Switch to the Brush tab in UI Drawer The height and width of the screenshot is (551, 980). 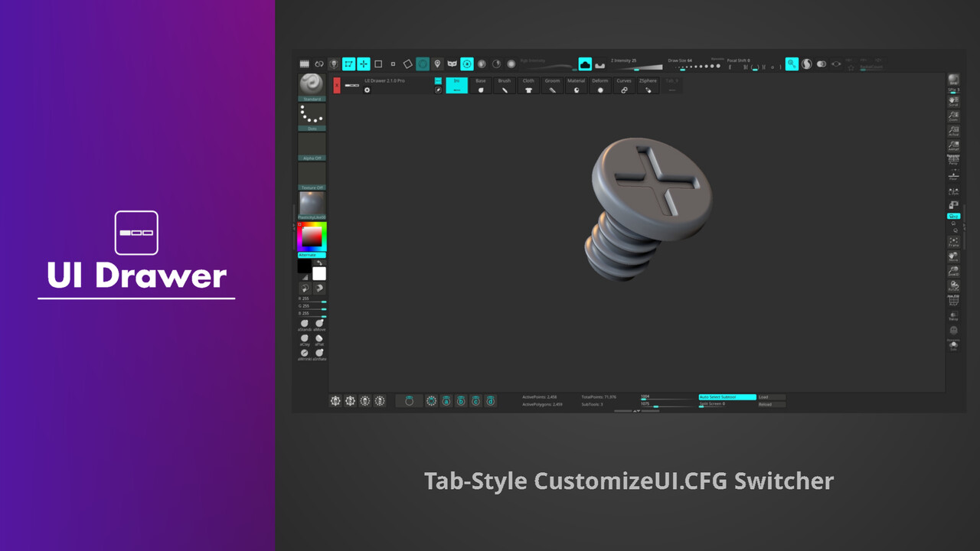(504, 85)
